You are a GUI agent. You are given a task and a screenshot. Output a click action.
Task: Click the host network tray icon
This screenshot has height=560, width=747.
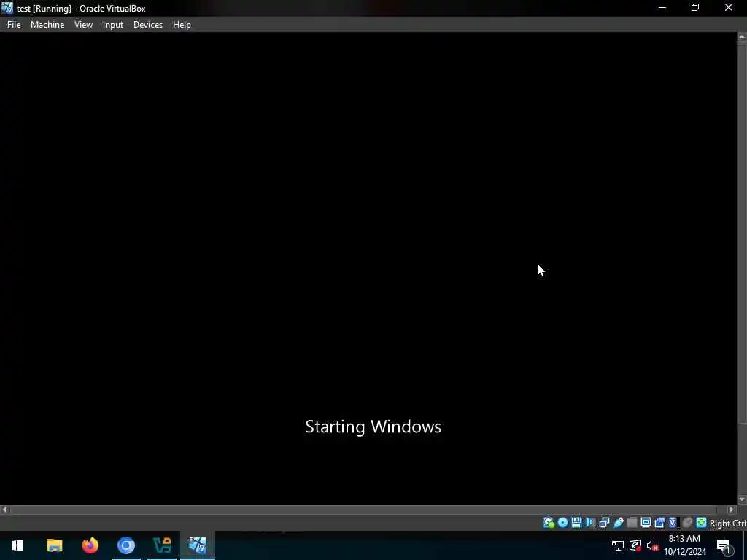(x=618, y=545)
